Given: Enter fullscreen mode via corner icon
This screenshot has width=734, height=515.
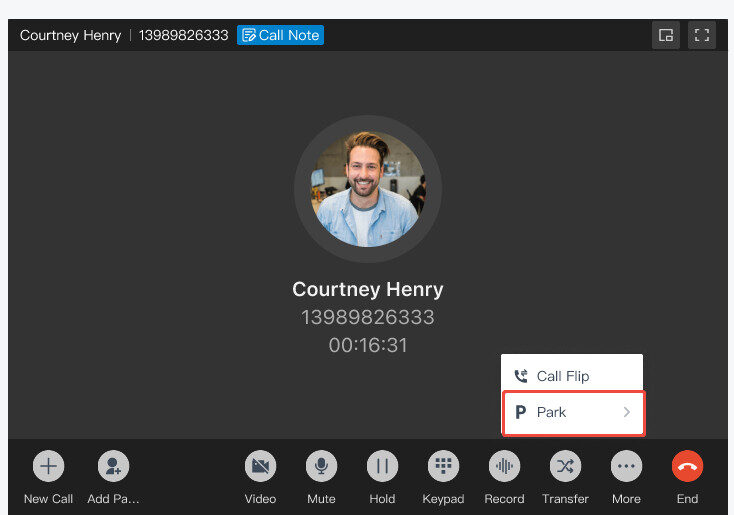Looking at the screenshot, I should 701,35.
